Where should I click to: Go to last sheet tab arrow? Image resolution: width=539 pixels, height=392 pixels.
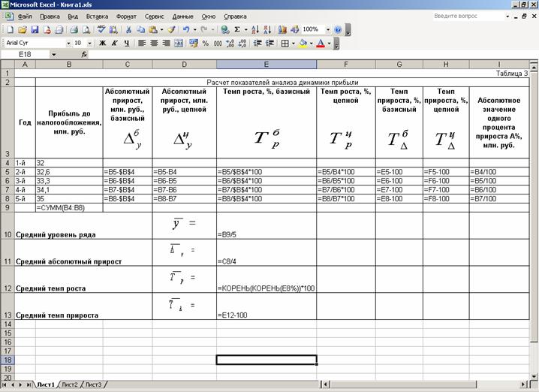pyautogui.click(x=29, y=384)
